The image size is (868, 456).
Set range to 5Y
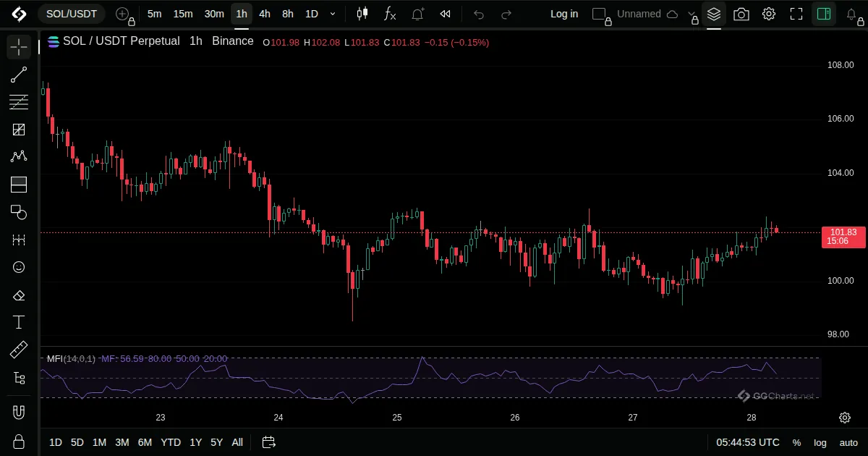pyautogui.click(x=216, y=442)
